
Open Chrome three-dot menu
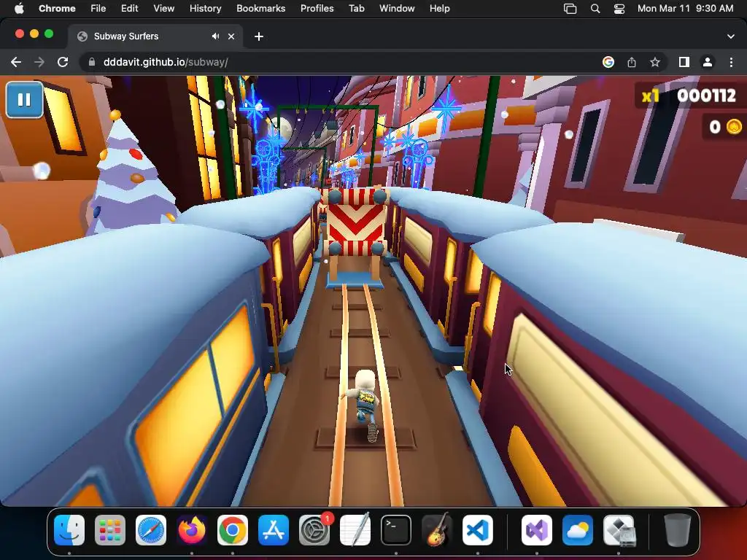click(731, 62)
